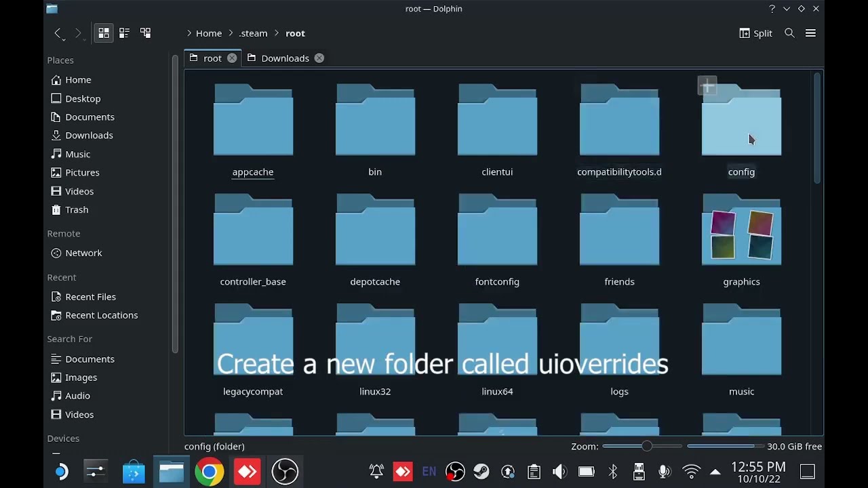
Task: Select the appcache folder
Action: 253,121
